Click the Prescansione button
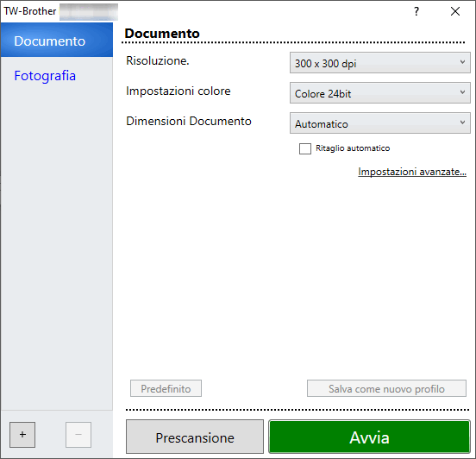The width and height of the screenshot is (476, 459). coord(195,437)
